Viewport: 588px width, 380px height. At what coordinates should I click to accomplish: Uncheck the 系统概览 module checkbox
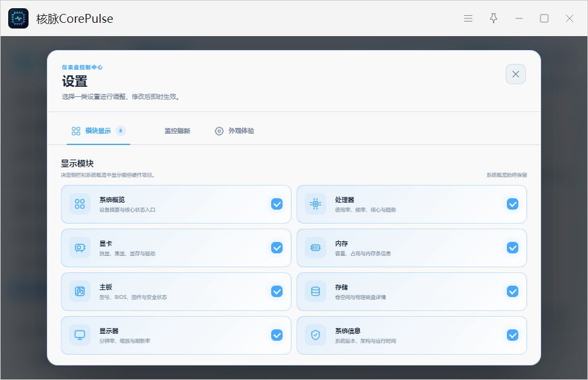coord(277,204)
